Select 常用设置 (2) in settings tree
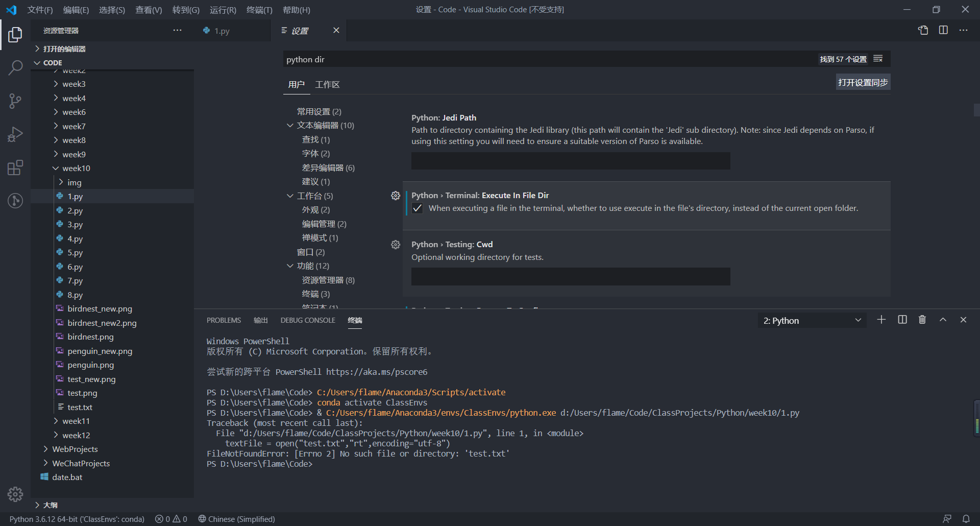The width and height of the screenshot is (980, 526). [x=319, y=112]
